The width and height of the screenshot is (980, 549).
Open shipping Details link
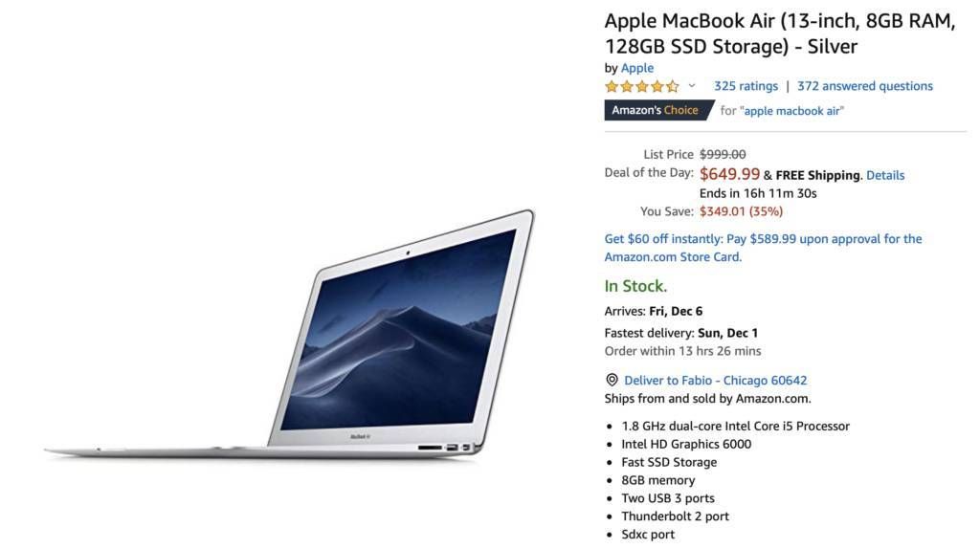pos(885,175)
